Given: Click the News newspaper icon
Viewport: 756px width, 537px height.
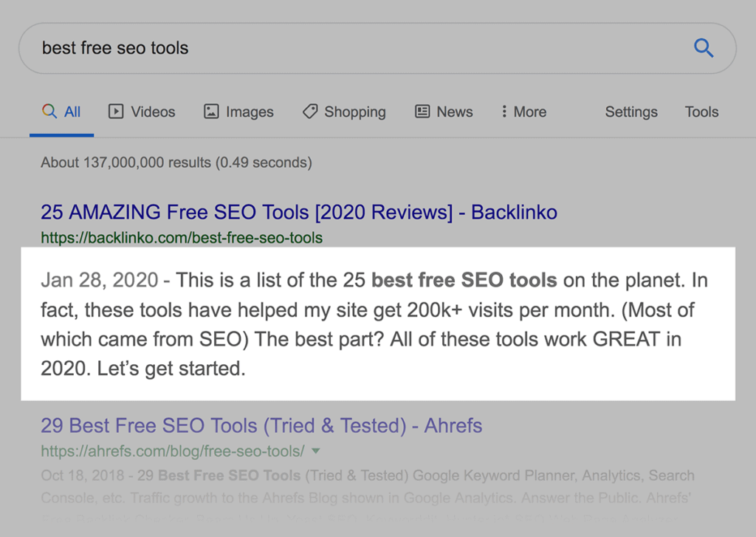Looking at the screenshot, I should [x=422, y=112].
